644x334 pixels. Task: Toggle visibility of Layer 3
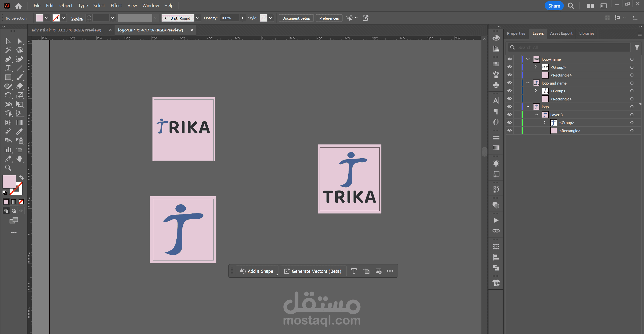(x=510, y=115)
